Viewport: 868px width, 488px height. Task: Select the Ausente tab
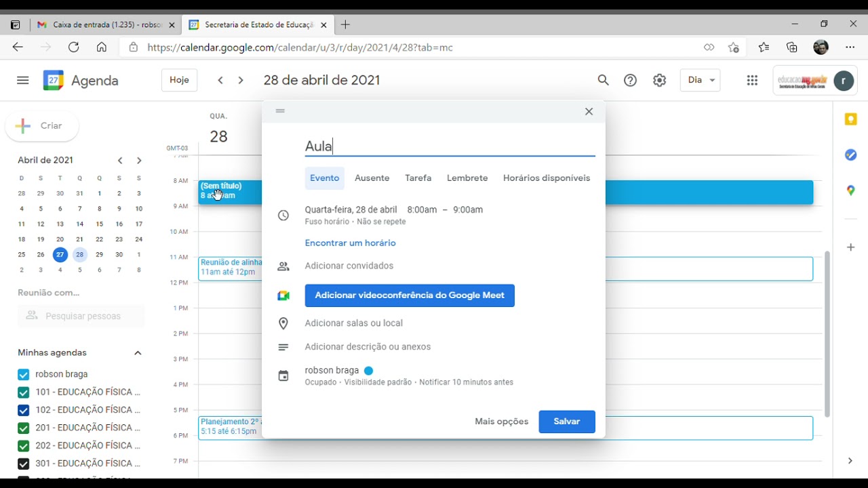pyautogui.click(x=372, y=178)
